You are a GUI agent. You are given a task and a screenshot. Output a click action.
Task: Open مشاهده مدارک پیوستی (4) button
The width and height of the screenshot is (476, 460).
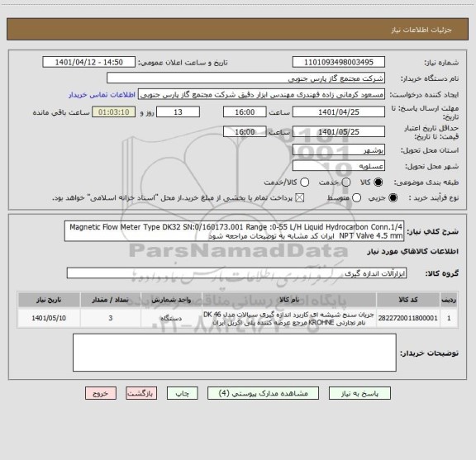tap(263, 393)
